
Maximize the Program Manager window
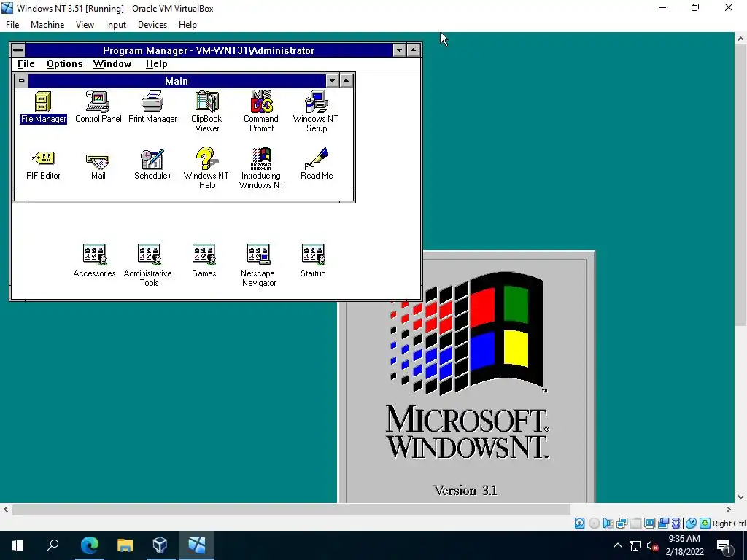(x=414, y=50)
